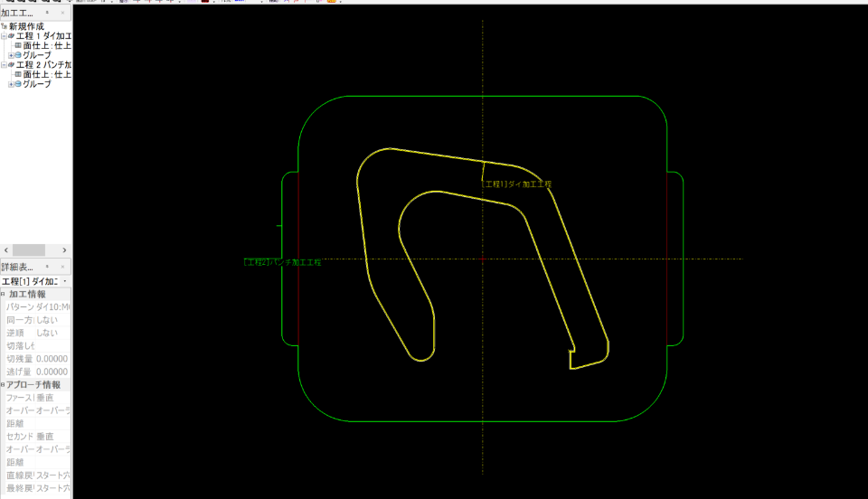
Task: Collapse the 工程 2 パンチ加工 tree node
Action: tap(4, 65)
